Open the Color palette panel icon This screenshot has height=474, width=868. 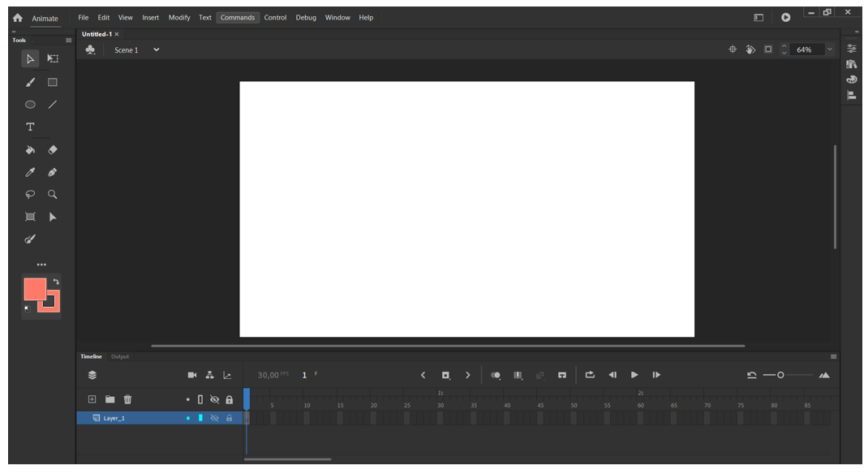pos(852,80)
